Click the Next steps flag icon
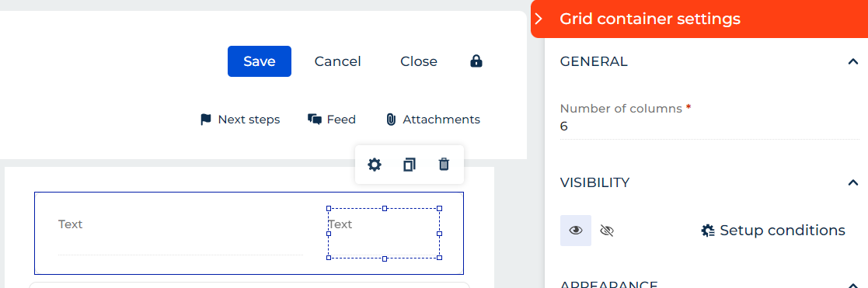 click(206, 120)
